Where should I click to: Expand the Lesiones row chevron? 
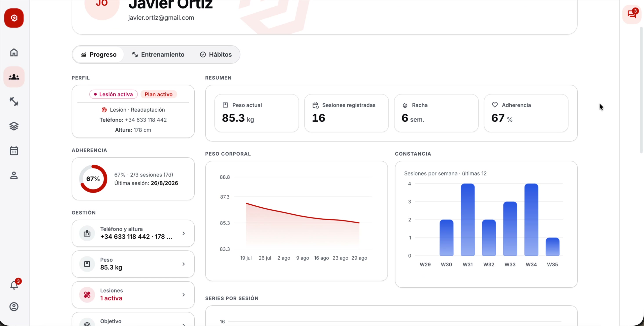point(184,295)
